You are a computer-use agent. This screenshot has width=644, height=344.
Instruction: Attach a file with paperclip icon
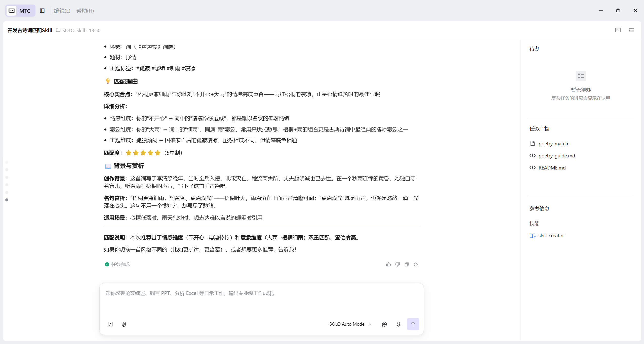(x=124, y=324)
